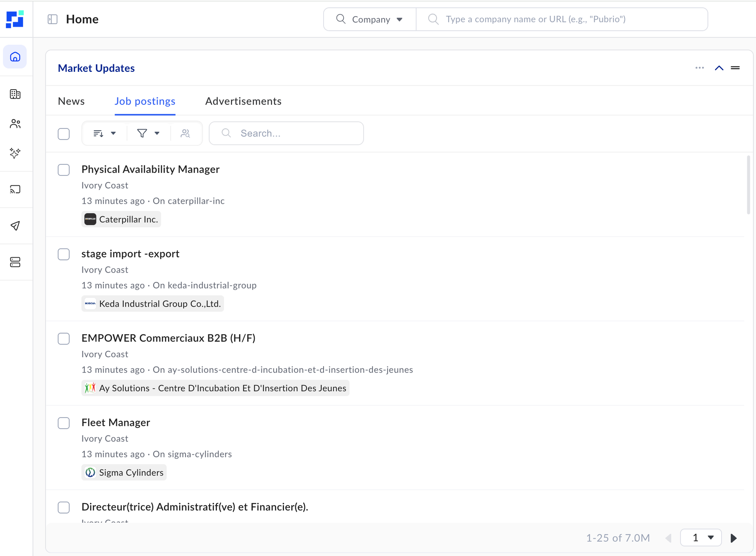Click the sidebar panel toggle icon beside Home

pos(53,19)
